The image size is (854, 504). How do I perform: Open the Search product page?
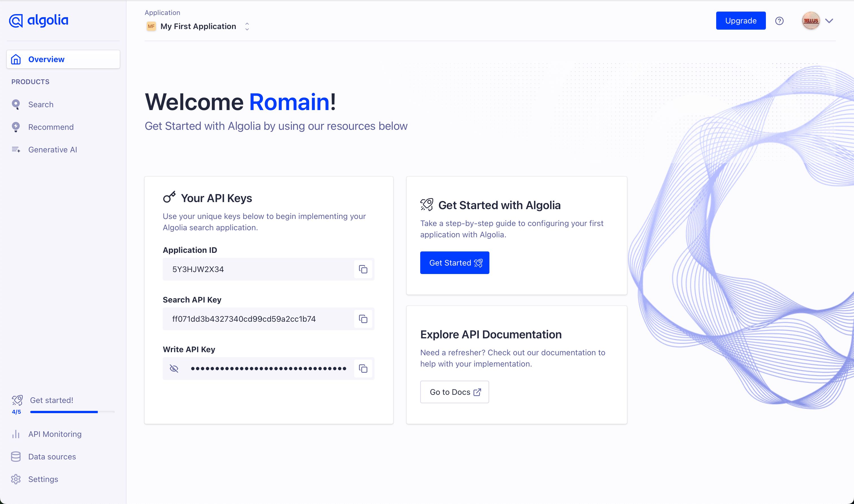pyautogui.click(x=41, y=105)
